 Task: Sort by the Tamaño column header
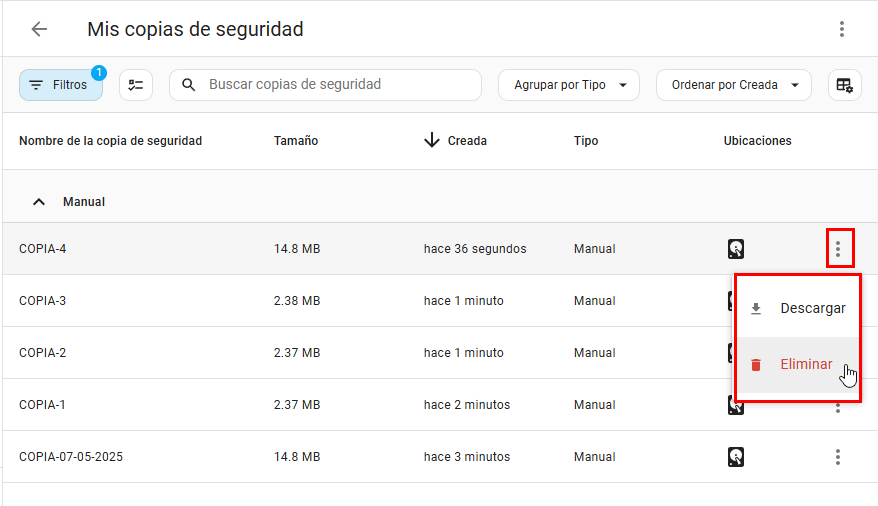[x=296, y=141]
